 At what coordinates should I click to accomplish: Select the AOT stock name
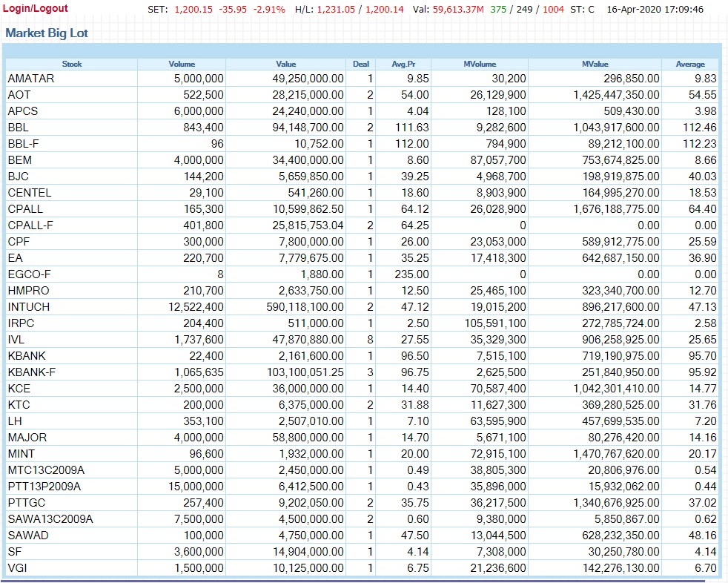[19, 95]
